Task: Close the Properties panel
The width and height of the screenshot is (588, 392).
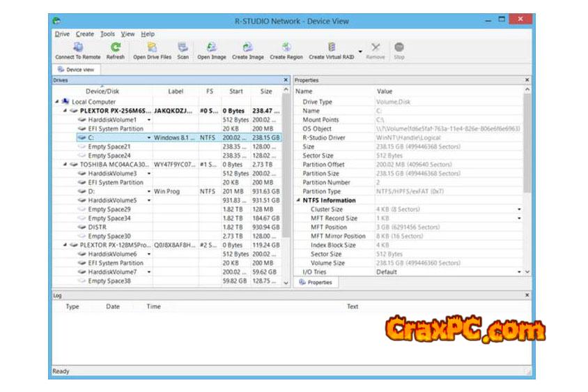Action: (x=527, y=80)
